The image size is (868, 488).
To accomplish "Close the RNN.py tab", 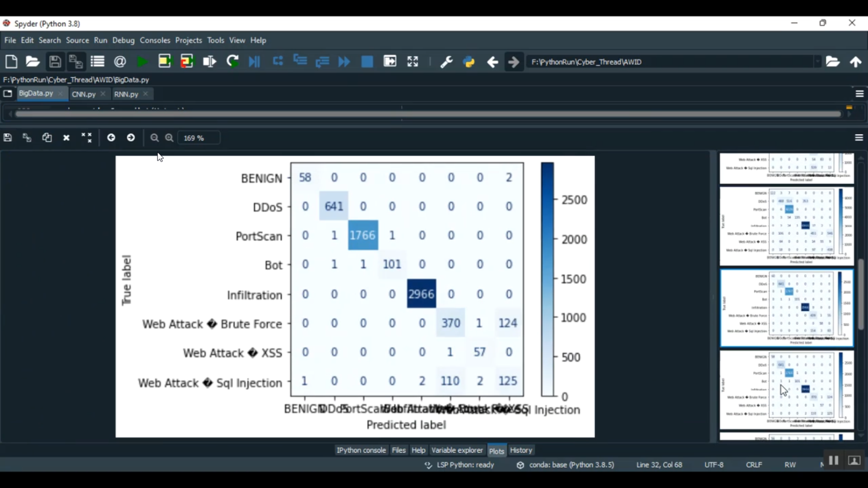I will pos(146,94).
